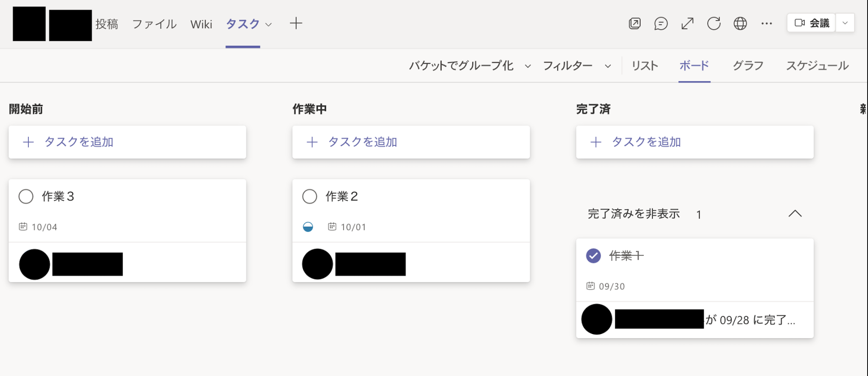
Task: Switch to the グラフ view tab
Action: coord(748,66)
